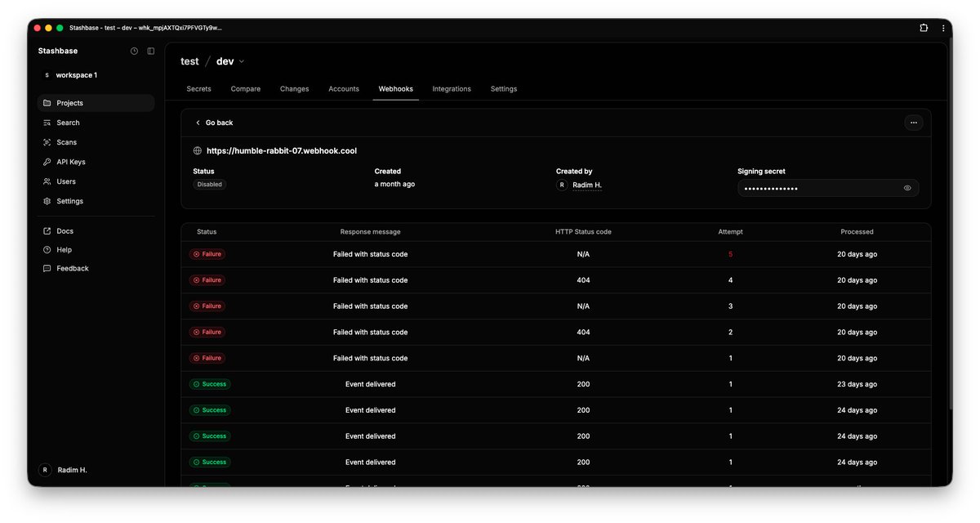
Task: Click the Failure badge for attempt 3
Action: (x=207, y=306)
